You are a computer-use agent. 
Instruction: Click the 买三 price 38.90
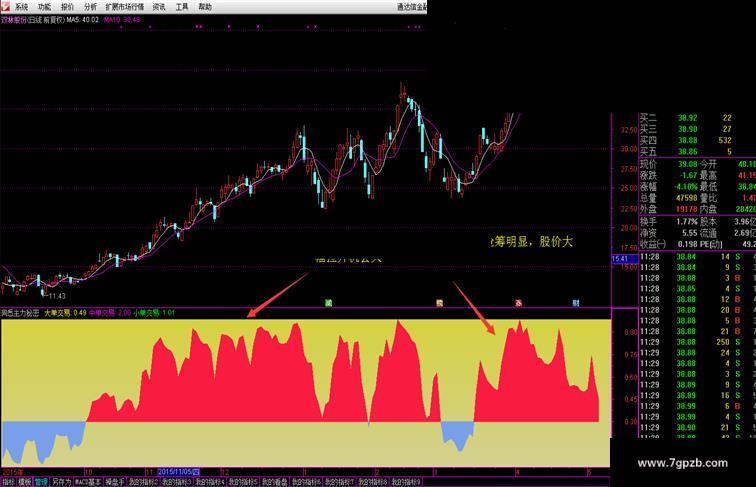coord(688,129)
